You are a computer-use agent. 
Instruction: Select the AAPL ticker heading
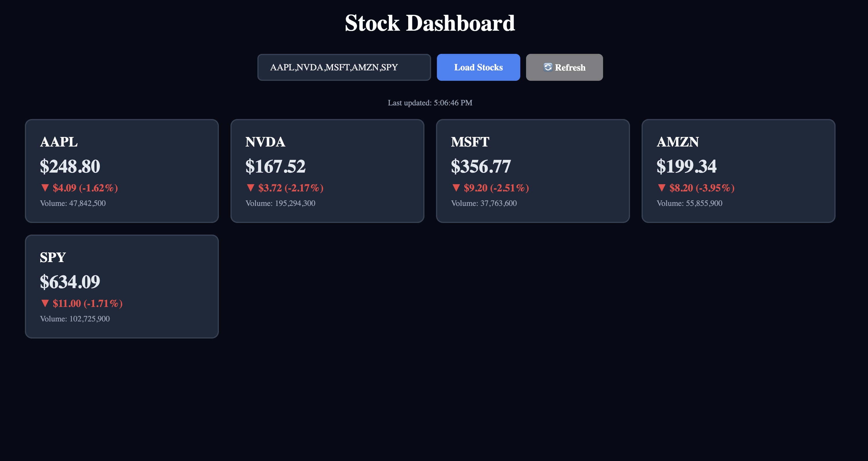click(x=59, y=142)
